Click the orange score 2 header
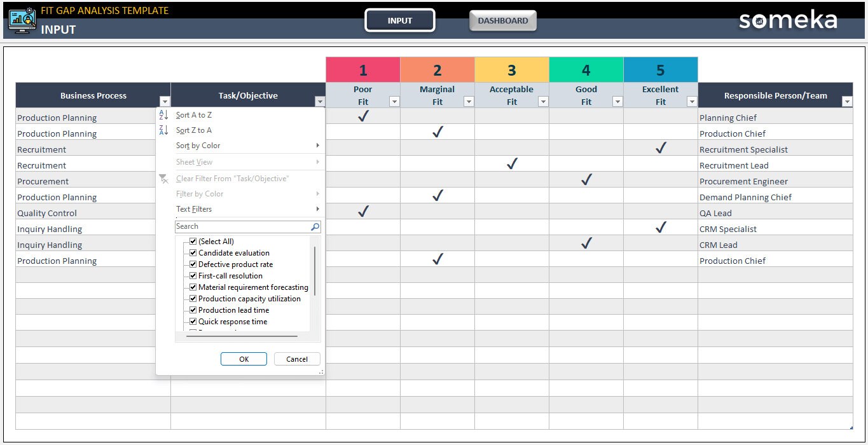 coord(437,70)
